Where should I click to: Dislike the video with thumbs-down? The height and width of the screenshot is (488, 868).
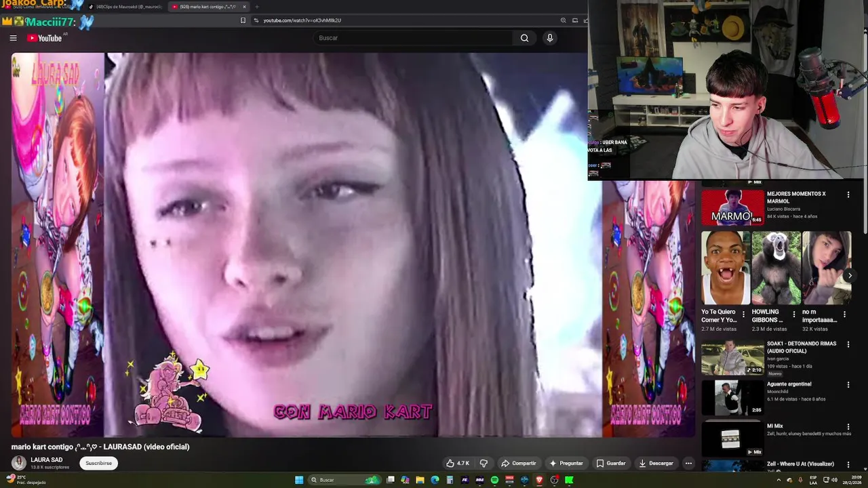(x=484, y=464)
